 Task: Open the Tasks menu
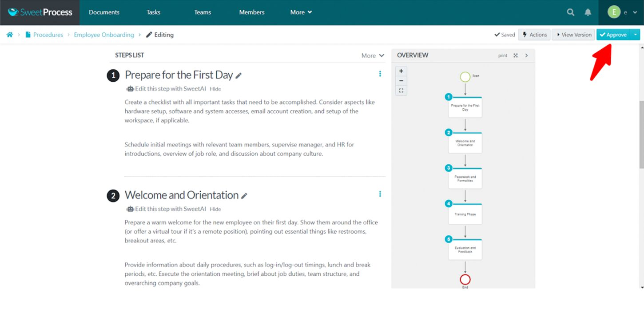[153, 12]
